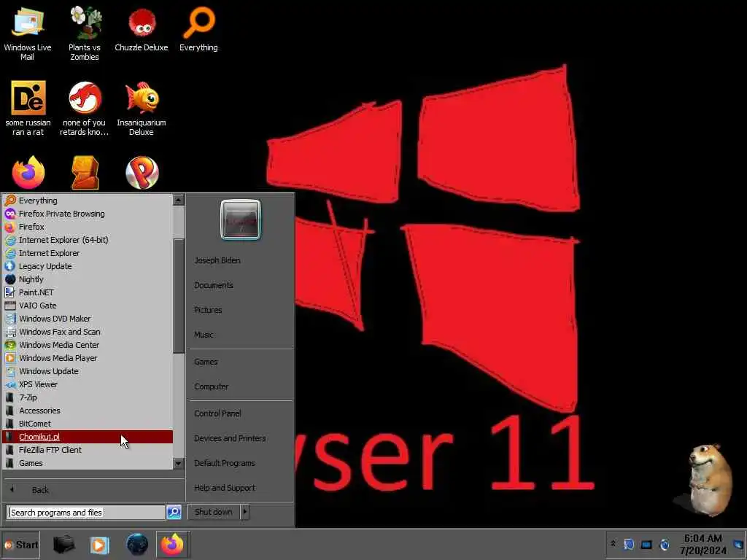Open Music from the Start menu
Image resolution: width=747 pixels, height=560 pixels.
click(241, 335)
